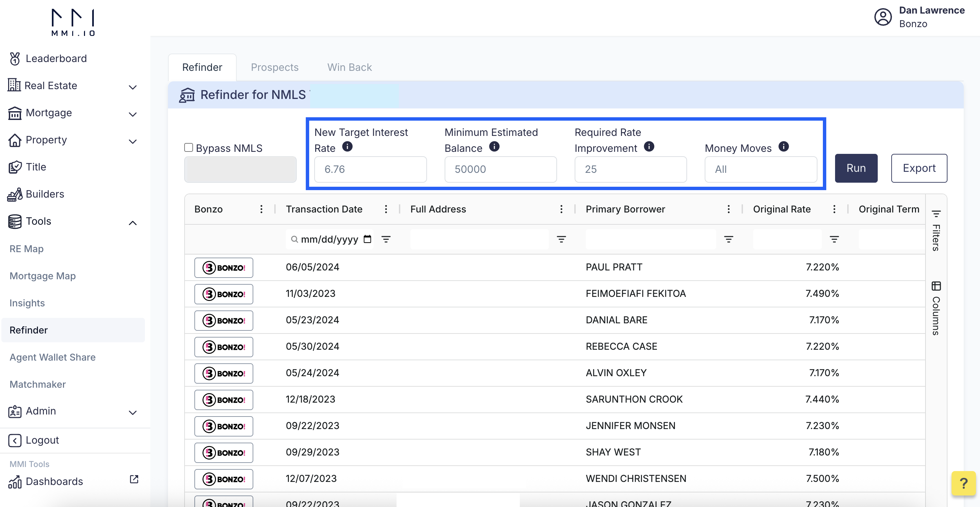The image size is (980, 507).
Task: Click the yellow help question mark button
Action: tap(964, 483)
